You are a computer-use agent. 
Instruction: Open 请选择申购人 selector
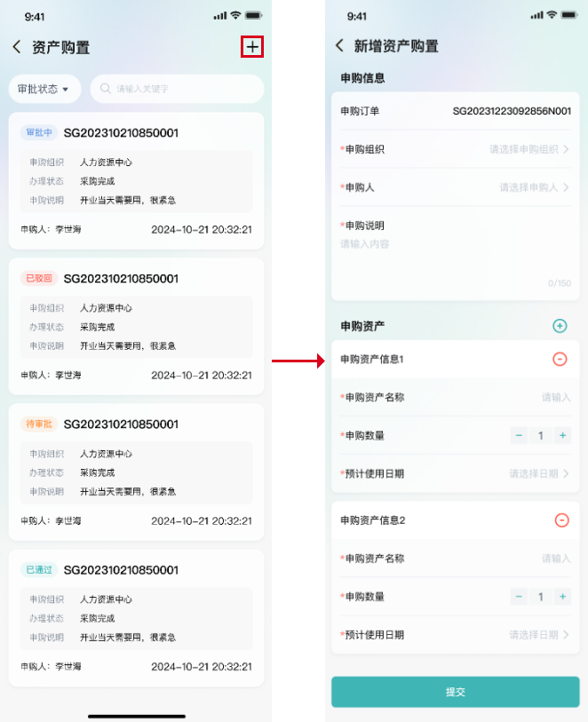[534, 187]
